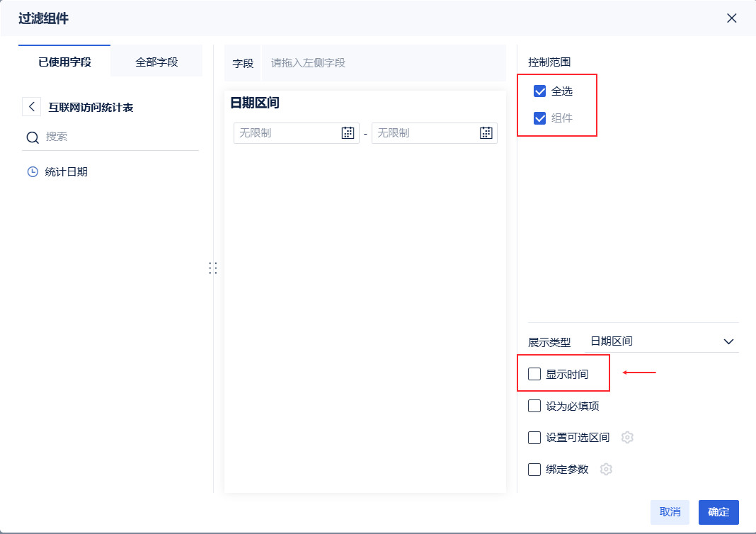Click the 控制范围 heading
Viewport: 756px width, 534px height.
coord(549,62)
